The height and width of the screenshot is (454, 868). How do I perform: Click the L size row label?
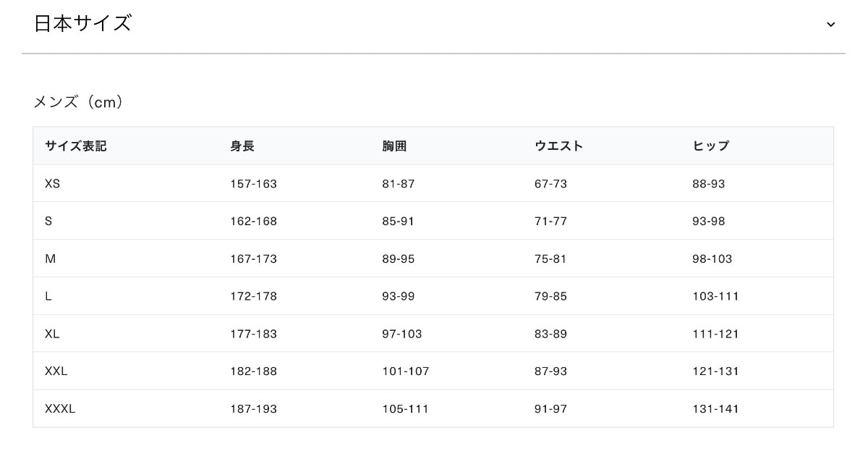click(48, 297)
